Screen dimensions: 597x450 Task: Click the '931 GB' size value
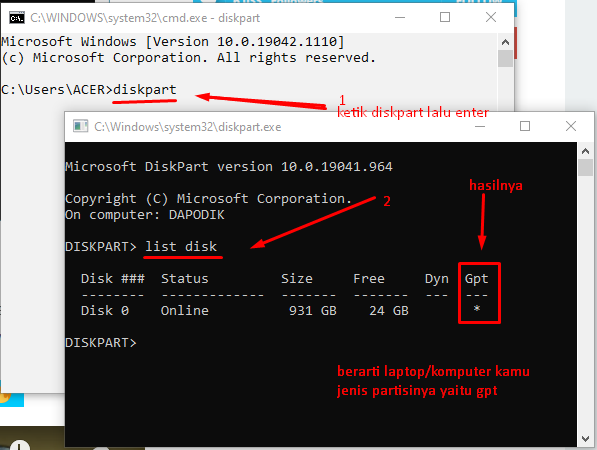[x=313, y=311]
